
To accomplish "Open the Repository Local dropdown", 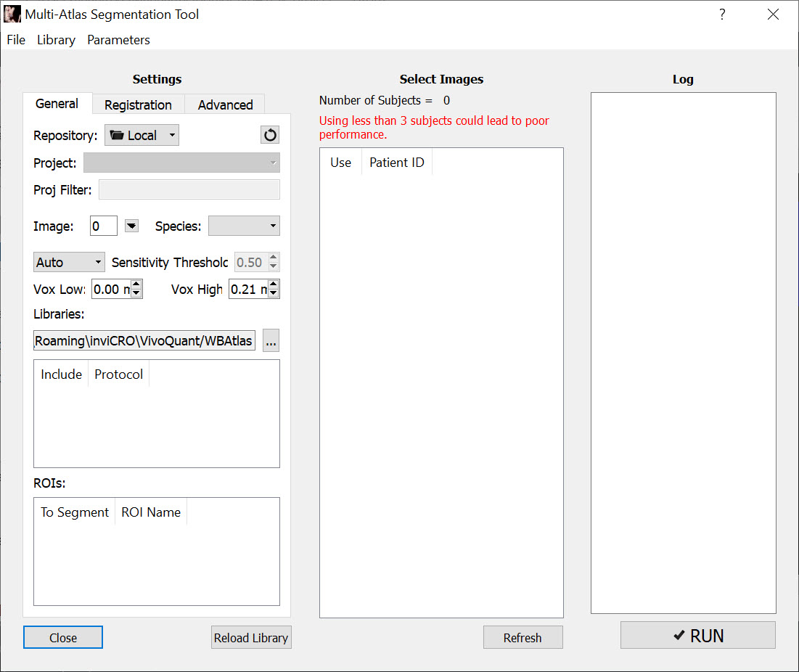I will [142, 135].
